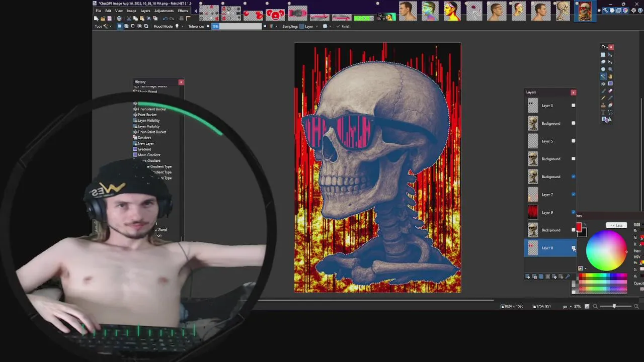Toggle the pixel grid icon
The image size is (644, 362).
tap(181, 18)
